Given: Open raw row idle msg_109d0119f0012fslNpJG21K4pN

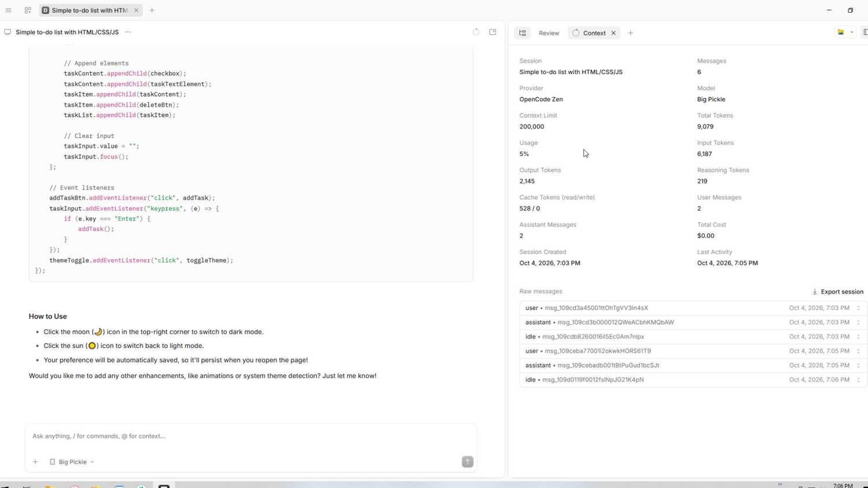Looking at the screenshot, I should tap(693, 380).
